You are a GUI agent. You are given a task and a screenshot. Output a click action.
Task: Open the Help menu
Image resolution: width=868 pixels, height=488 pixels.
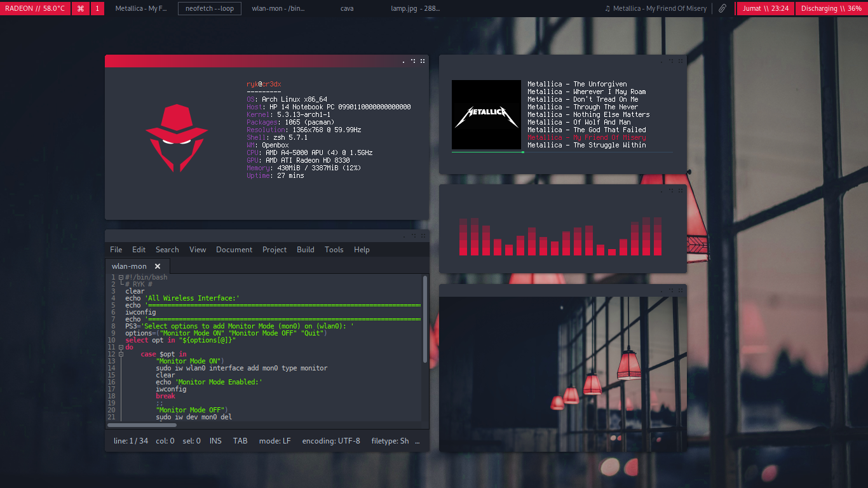point(362,250)
